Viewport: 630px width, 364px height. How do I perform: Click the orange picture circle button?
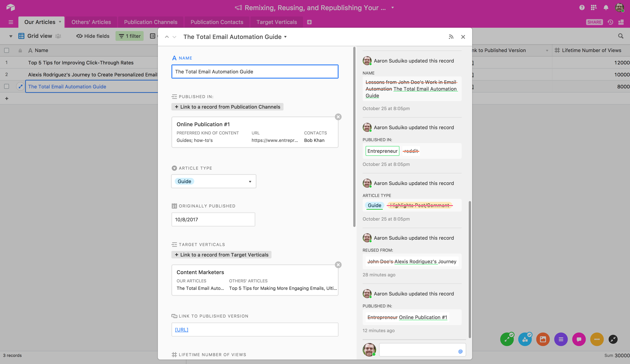pos(543,339)
